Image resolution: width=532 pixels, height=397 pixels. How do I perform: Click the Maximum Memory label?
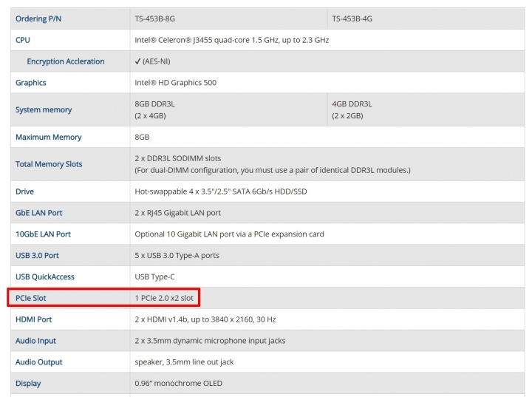point(49,138)
